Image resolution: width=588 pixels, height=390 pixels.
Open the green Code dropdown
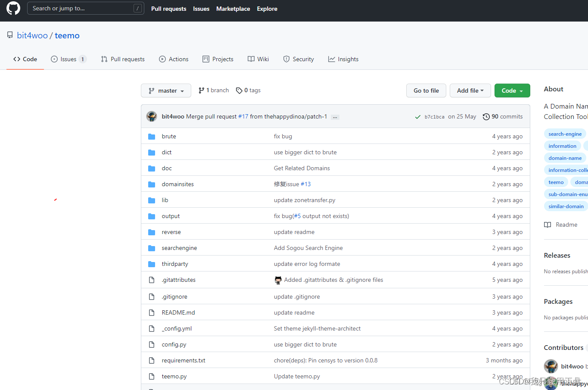coord(512,90)
